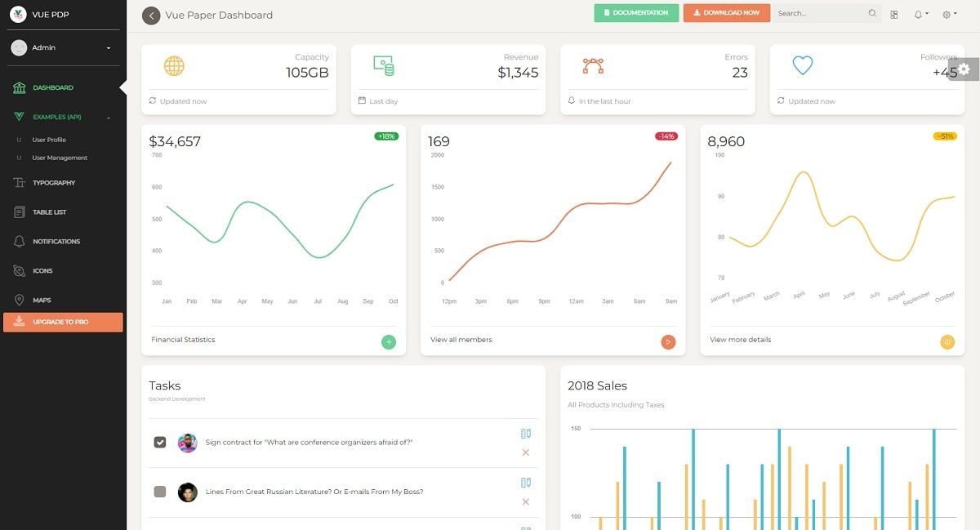Click the edit icon next to the sign contract task
980x530 pixels.
[x=525, y=434]
